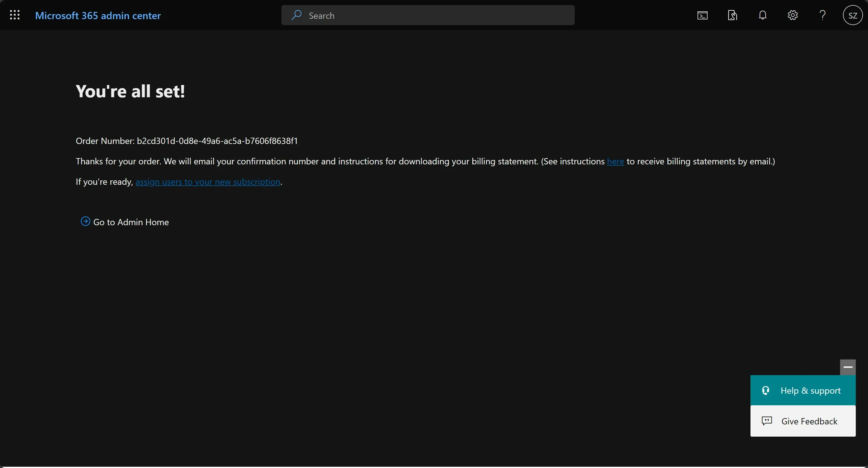This screenshot has height=468, width=868.
Task: Open 'assign users to your new subscription' link
Action: tap(207, 182)
